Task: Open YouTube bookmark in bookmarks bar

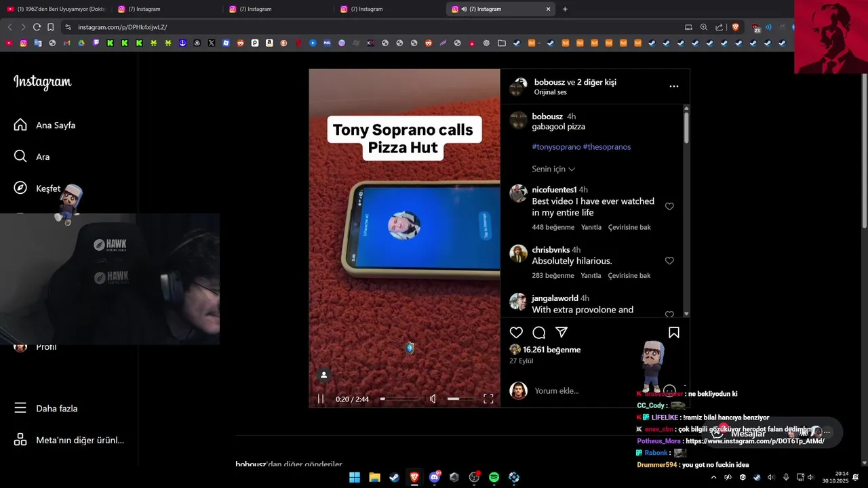Action: 9,43
